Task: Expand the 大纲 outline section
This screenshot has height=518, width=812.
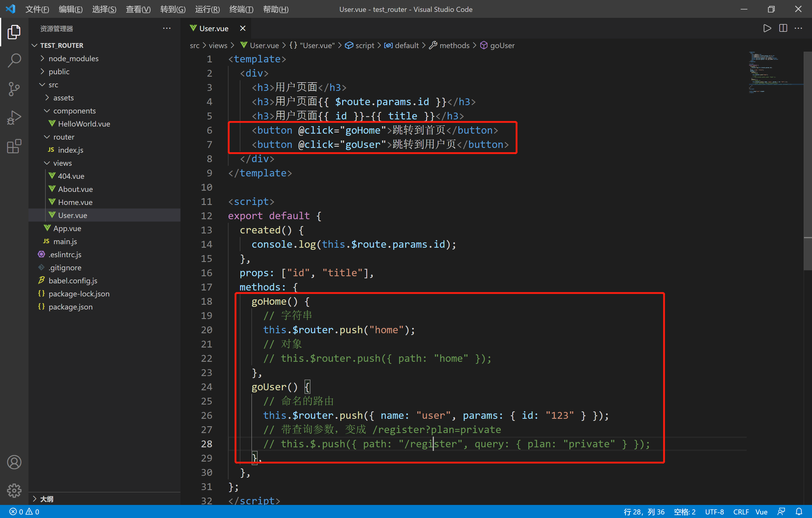Action: [47, 499]
